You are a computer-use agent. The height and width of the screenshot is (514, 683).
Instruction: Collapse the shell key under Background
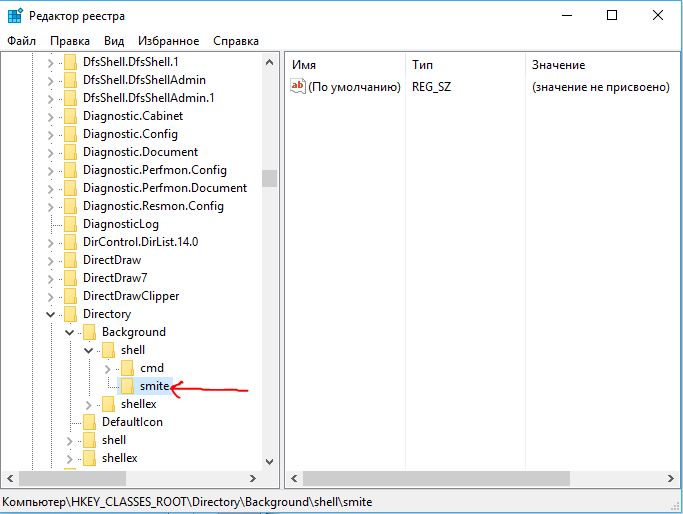[88, 350]
